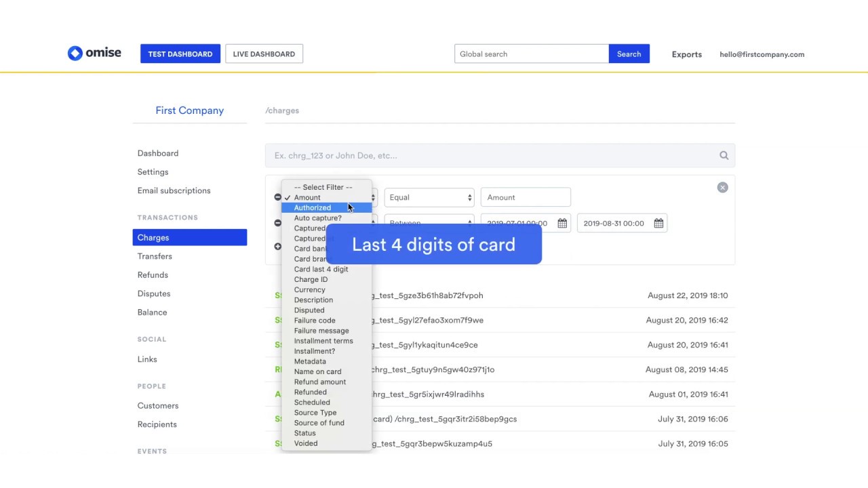This screenshot has width=868, height=488.
Task: Click the Omise logo
Action: tap(94, 53)
